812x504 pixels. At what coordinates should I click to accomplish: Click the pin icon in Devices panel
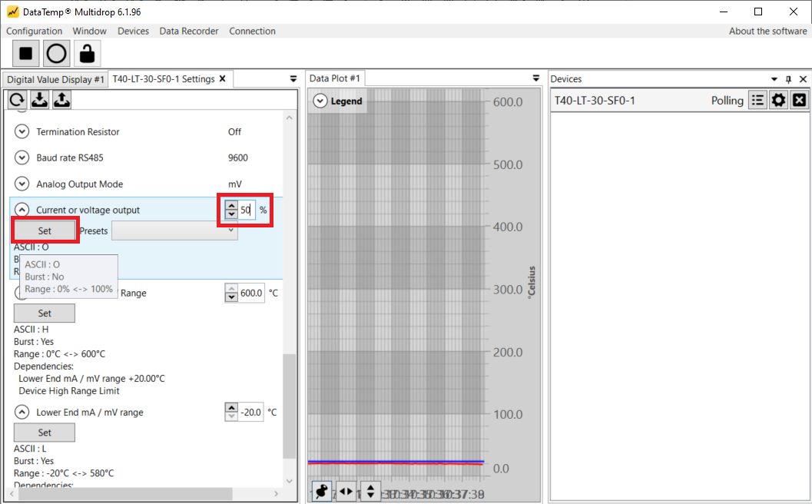click(789, 79)
